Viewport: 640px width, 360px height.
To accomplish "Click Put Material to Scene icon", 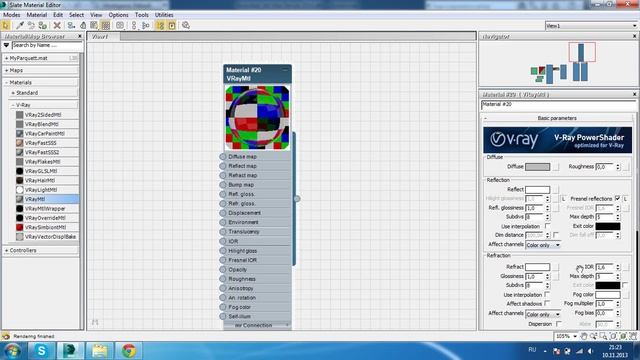I will click(31, 25).
